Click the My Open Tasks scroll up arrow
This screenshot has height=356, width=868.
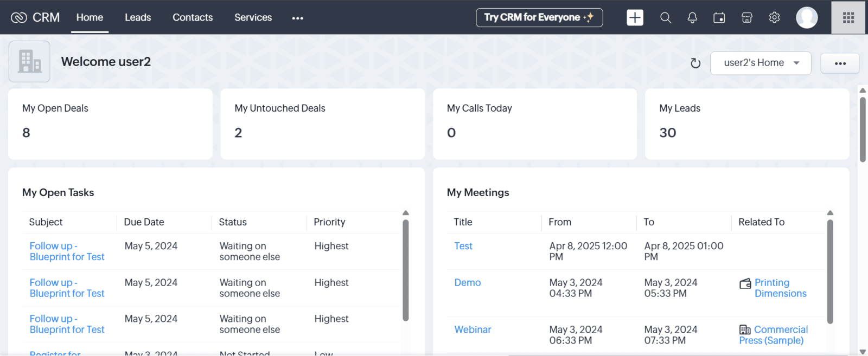tap(405, 213)
